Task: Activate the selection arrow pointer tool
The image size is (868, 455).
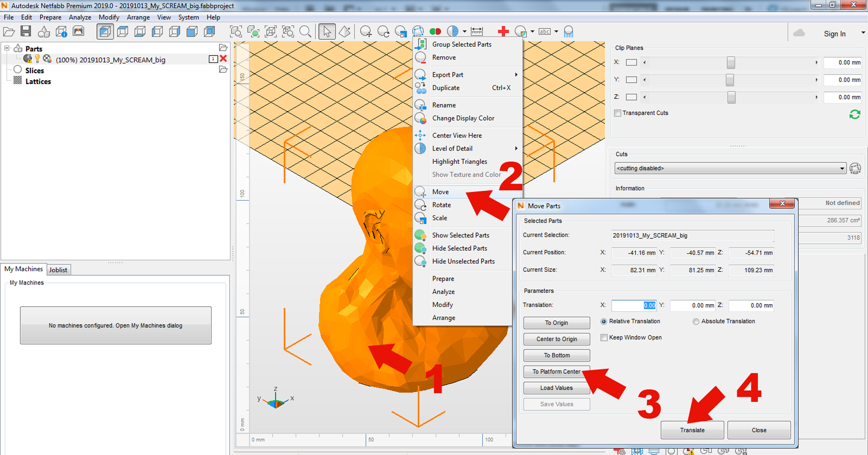Action: tap(327, 32)
